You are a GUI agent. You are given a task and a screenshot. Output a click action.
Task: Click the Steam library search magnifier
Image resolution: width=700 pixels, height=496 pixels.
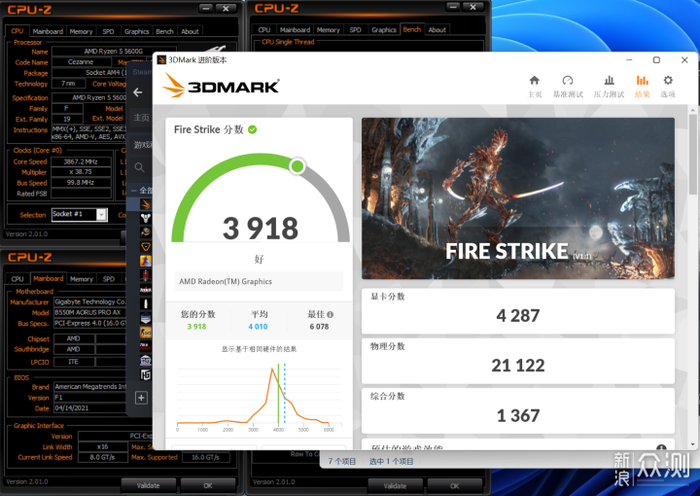click(139, 167)
